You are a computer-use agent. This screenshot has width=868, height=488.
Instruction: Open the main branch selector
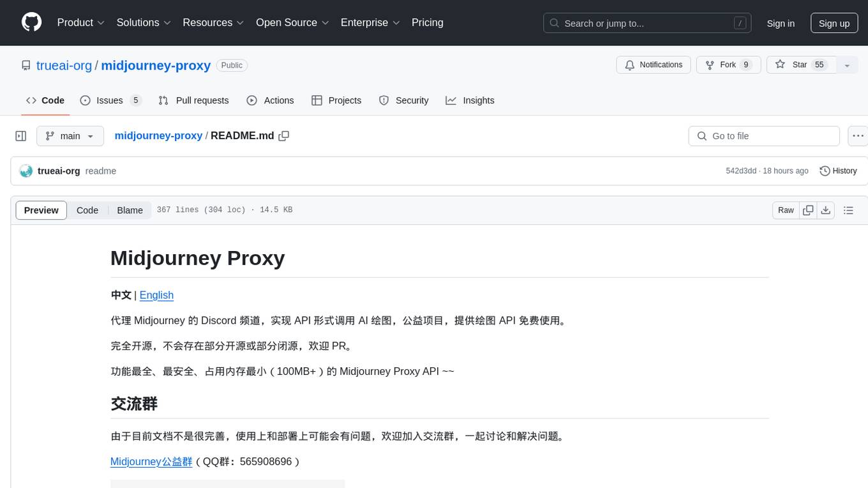(70, 136)
